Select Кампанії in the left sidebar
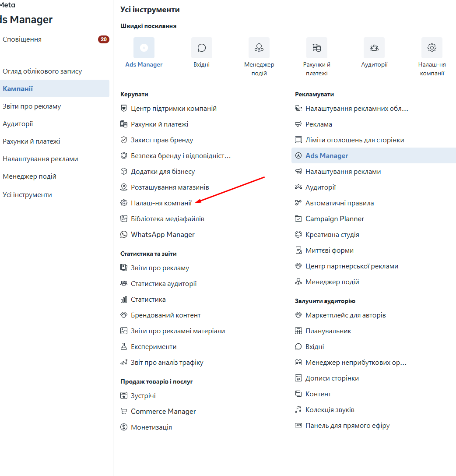This screenshot has height=476, width=456. click(55, 88)
